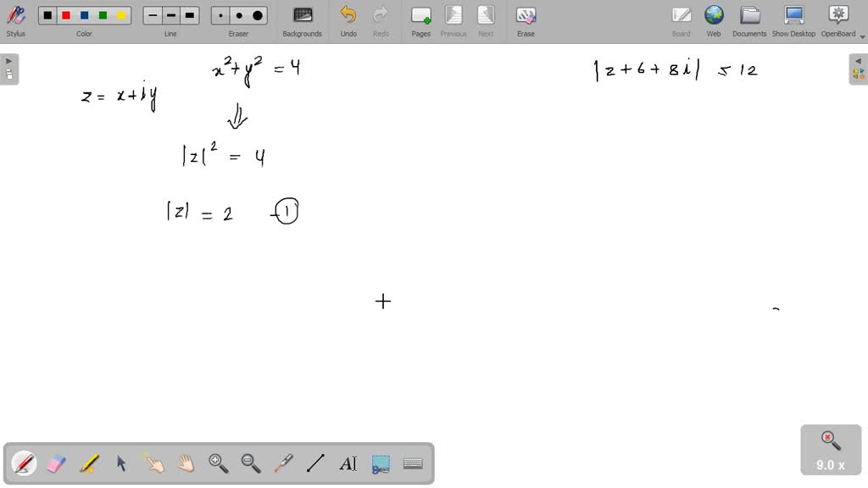This screenshot has width=868, height=488.
Task: Select the medium line width
Action: tap(170, 14)
